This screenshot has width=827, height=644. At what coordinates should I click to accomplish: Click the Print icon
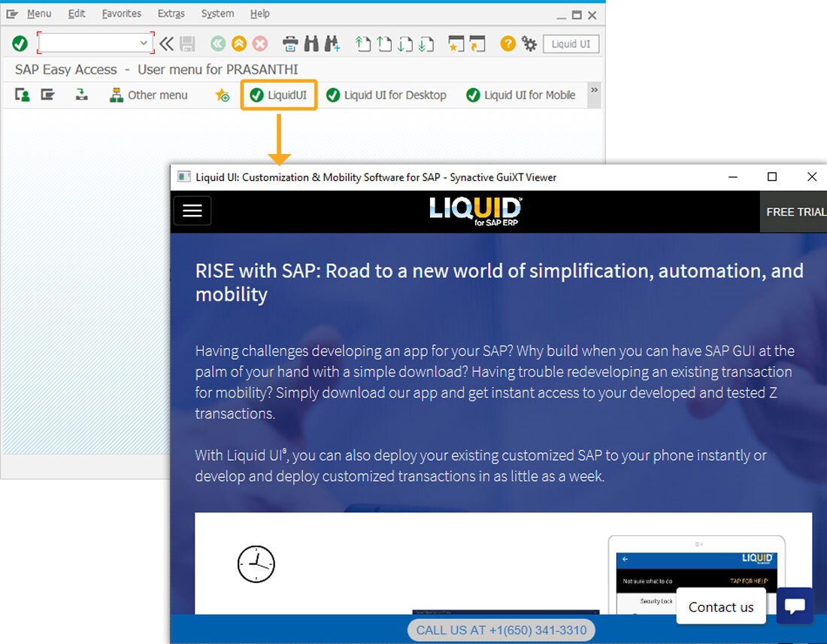pyautogui.click(x=290, y=44)
